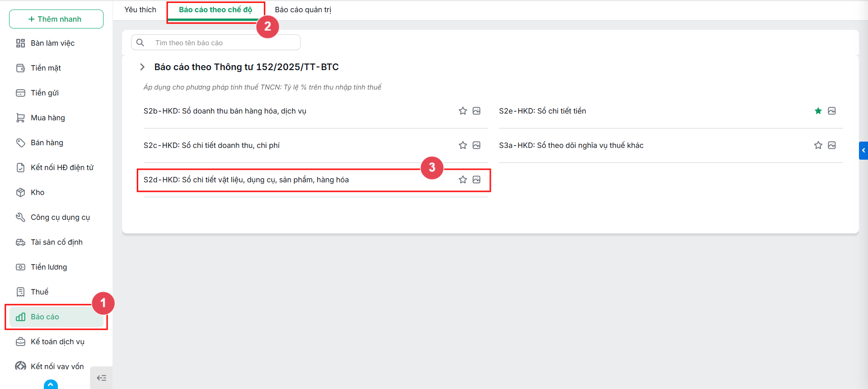Click the round blue up-arrow button
Screen dimensions: 868x389
pyautogui.click(x=51, y=384)
